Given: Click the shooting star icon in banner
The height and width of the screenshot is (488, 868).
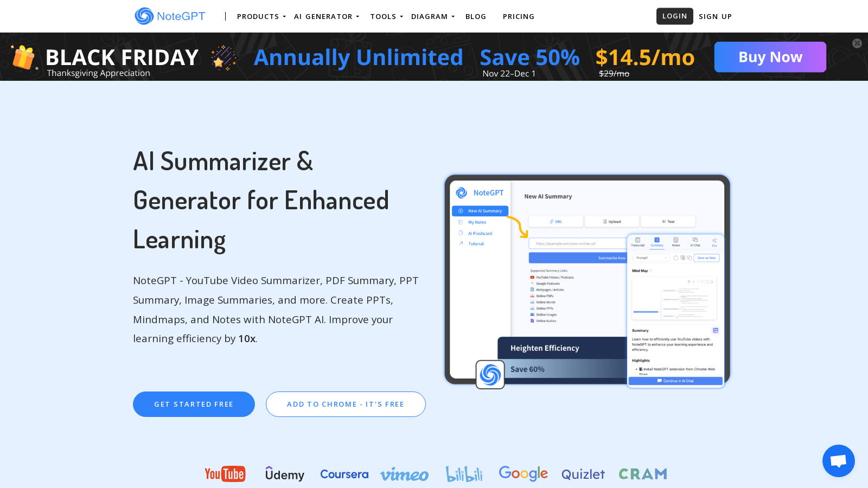Looking at the screenshot, I should pyautogui.click(x=224, y=57).
